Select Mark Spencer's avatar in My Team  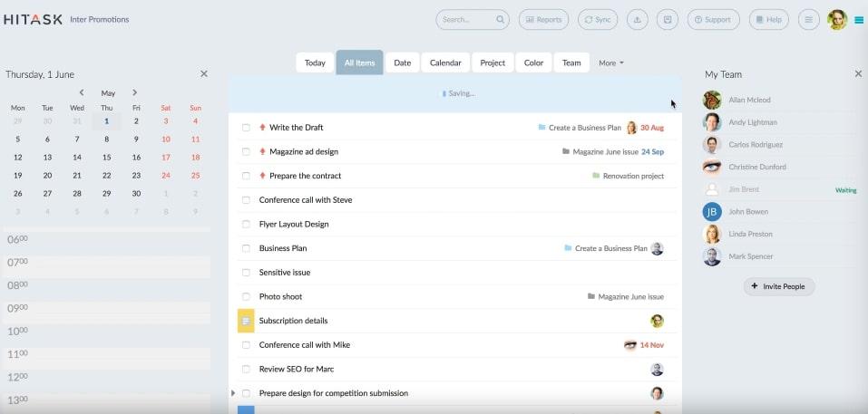[x=712, y=256]
